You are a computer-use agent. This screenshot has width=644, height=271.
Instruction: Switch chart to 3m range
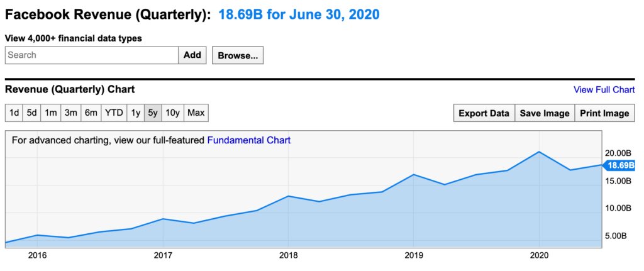[x=71, y=113]
